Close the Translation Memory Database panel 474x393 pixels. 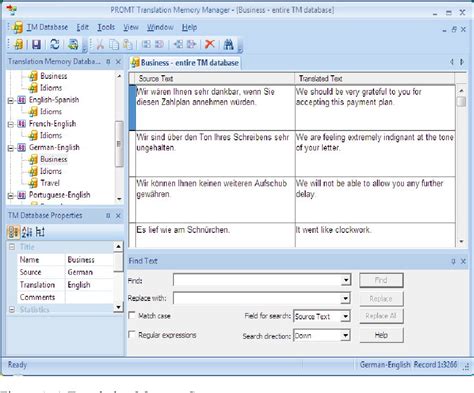118,62
